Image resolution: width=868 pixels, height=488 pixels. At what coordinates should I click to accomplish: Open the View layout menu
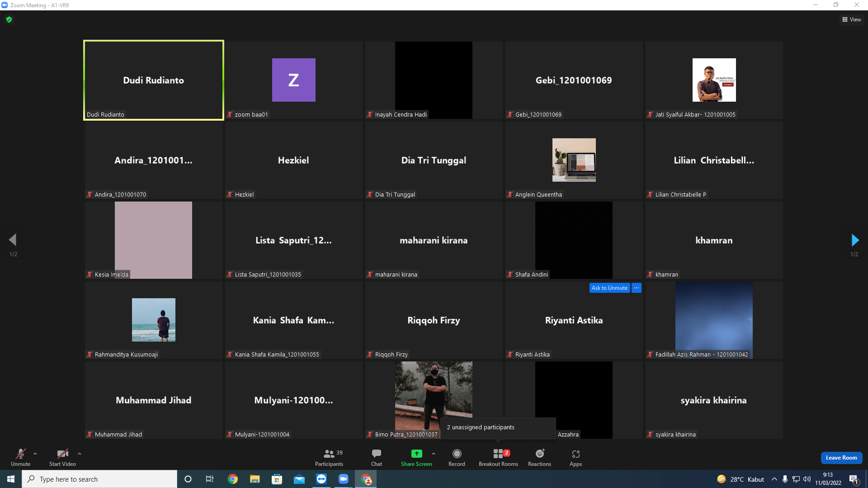(x=851, y=19)
